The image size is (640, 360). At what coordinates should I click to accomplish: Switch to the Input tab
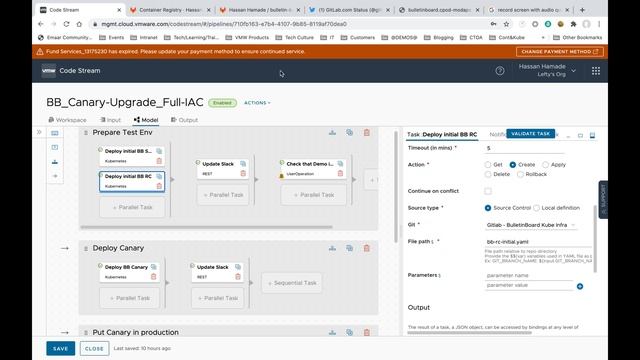(x=110, y=120)
